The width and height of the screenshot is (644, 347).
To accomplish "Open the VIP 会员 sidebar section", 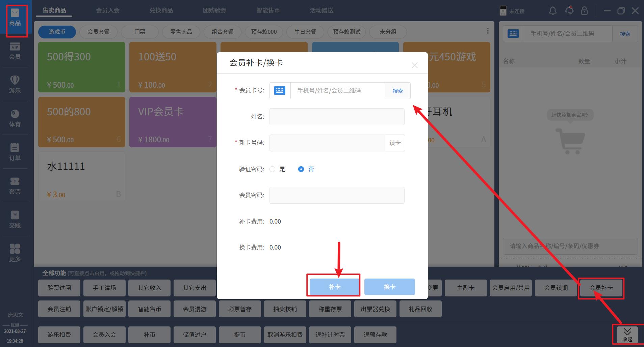I will pyautogui.click(x=15, y=51).
